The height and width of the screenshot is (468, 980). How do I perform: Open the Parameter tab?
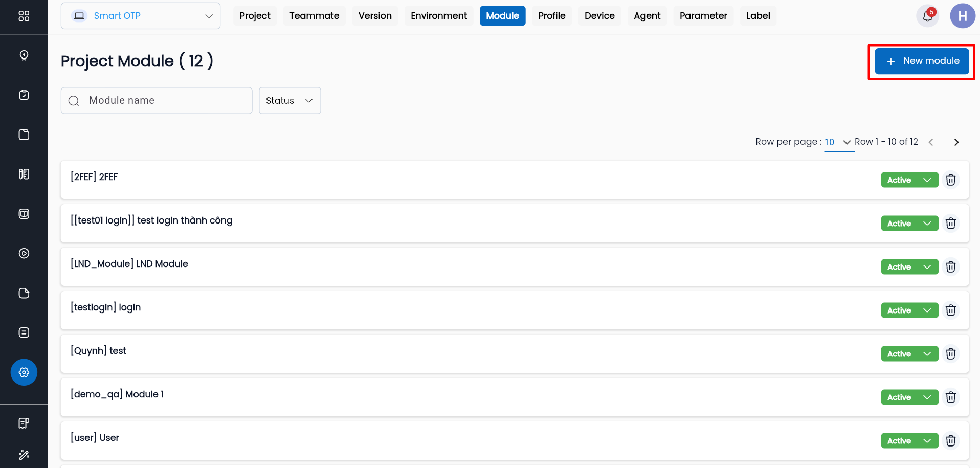click(x=703, y=16)
